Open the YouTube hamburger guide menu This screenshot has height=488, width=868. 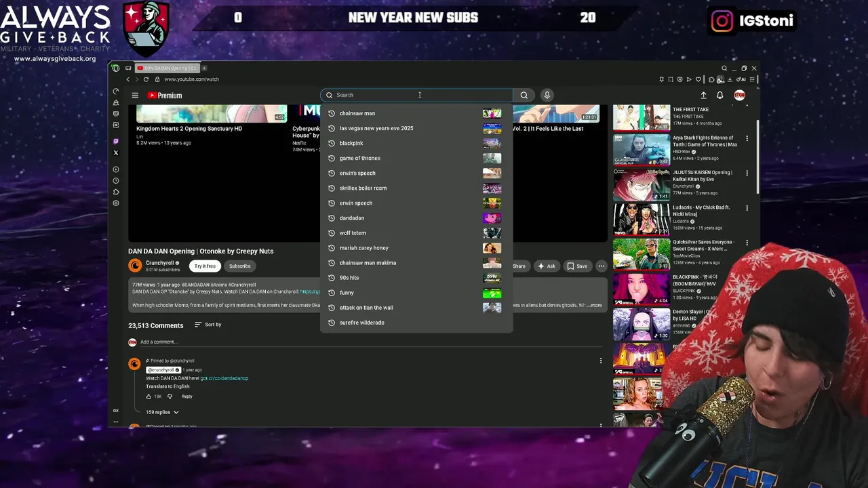[x=135, y=96]
